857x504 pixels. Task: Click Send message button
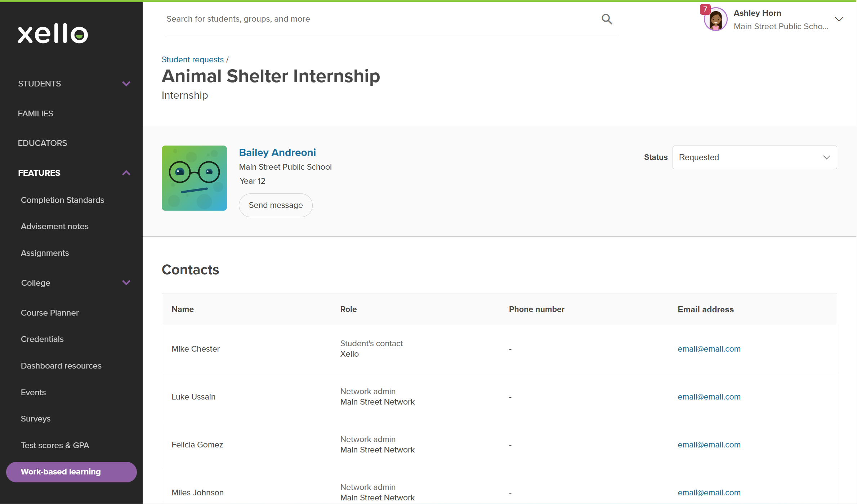276,205
